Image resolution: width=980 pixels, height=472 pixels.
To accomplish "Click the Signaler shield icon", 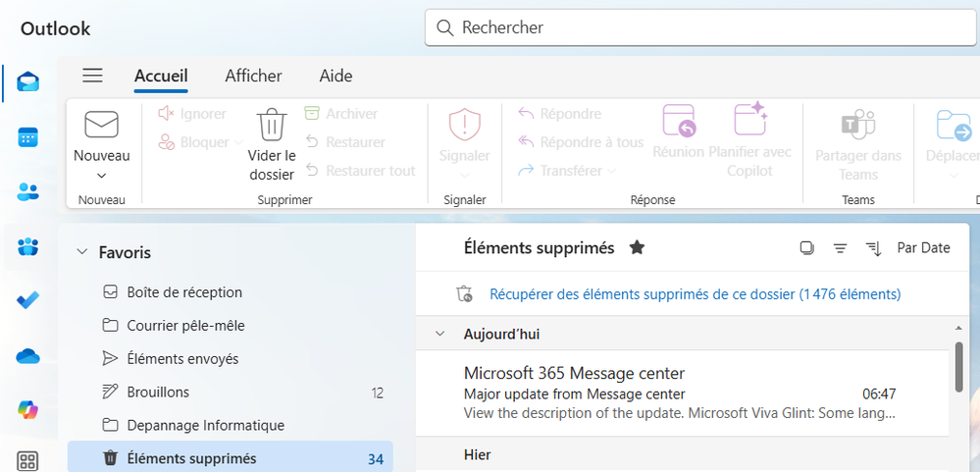I will (x=464, y=126).
